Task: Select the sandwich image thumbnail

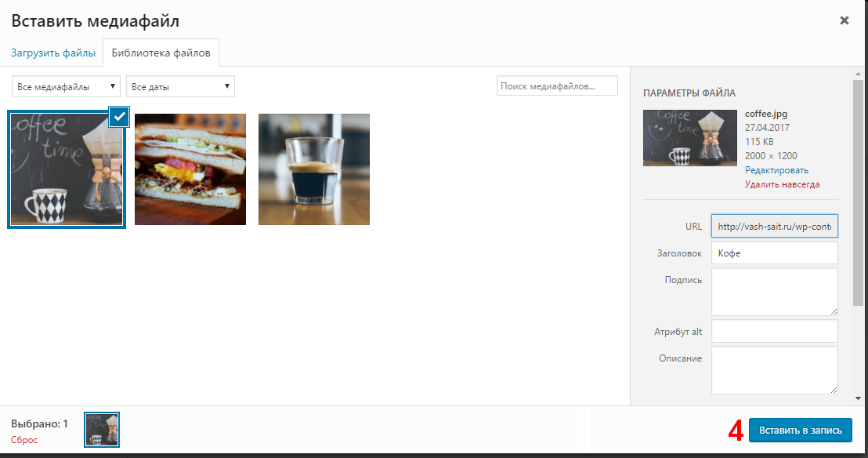Action: pyautogui.click(x=190, y=169)
